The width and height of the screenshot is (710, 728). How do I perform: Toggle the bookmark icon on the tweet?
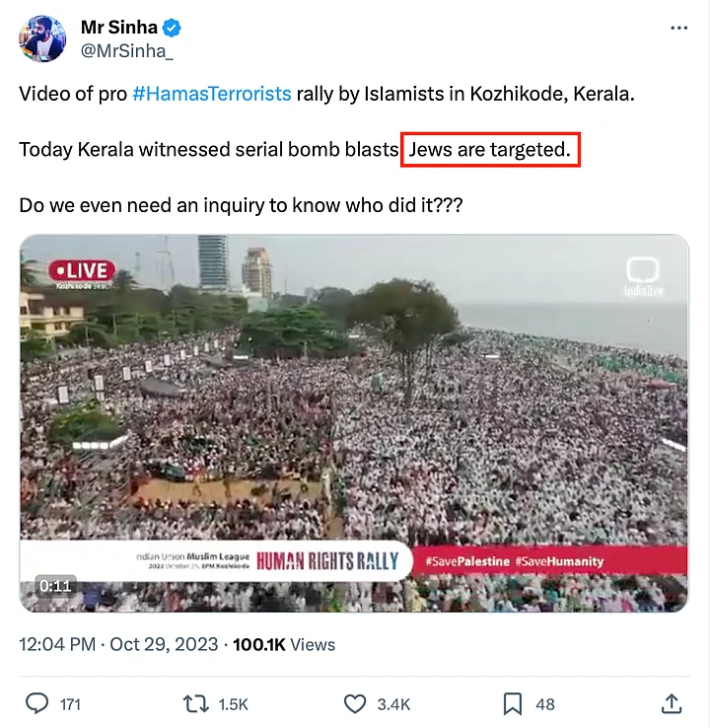click(x=513, y=703)
